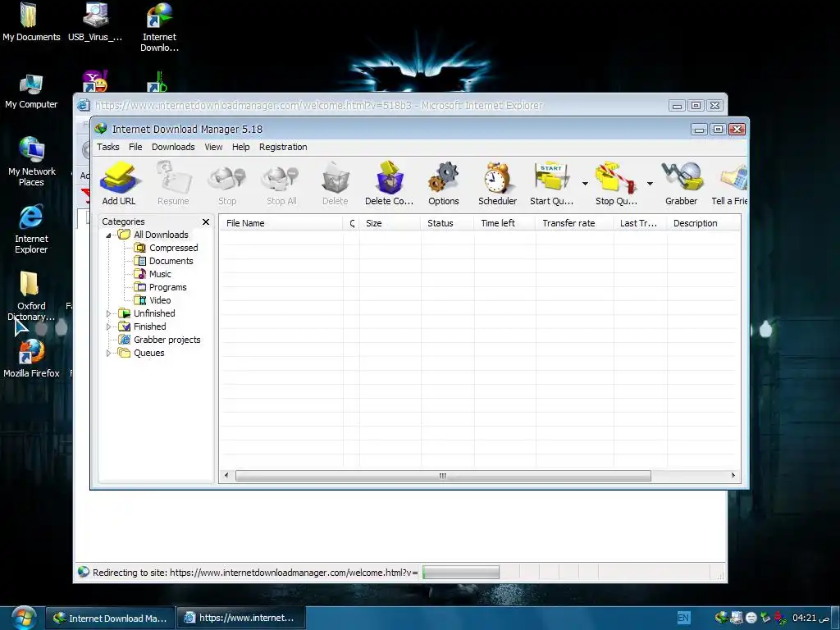This screenshot has width=840, height=630.
Task: Open Internet Explorer desktop icon
Action: (31, 230)
